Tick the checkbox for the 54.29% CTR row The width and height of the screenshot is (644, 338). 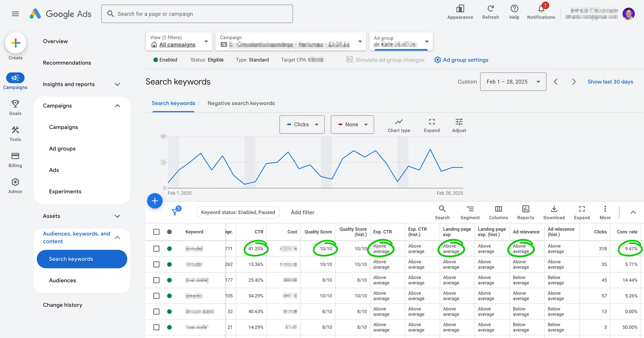coord(156,296)
